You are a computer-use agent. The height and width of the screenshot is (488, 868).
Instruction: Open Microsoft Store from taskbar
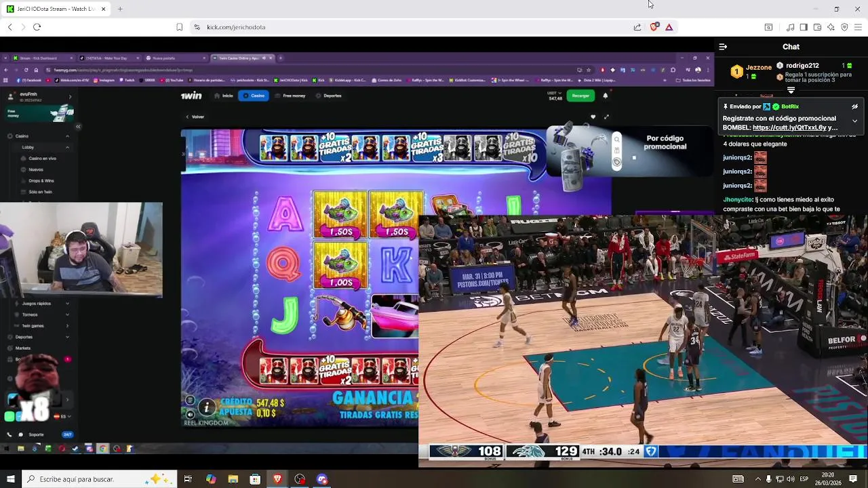[x=255, y=479]
